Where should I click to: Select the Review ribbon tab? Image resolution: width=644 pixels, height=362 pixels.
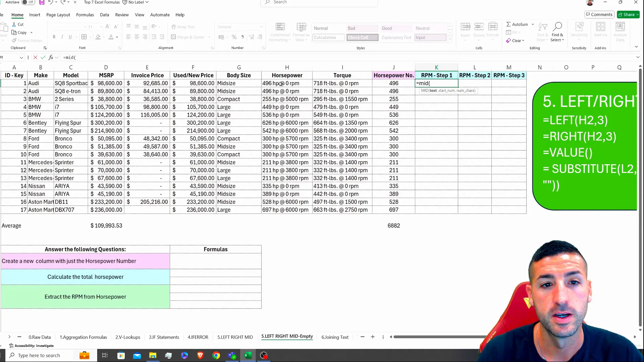122,15
